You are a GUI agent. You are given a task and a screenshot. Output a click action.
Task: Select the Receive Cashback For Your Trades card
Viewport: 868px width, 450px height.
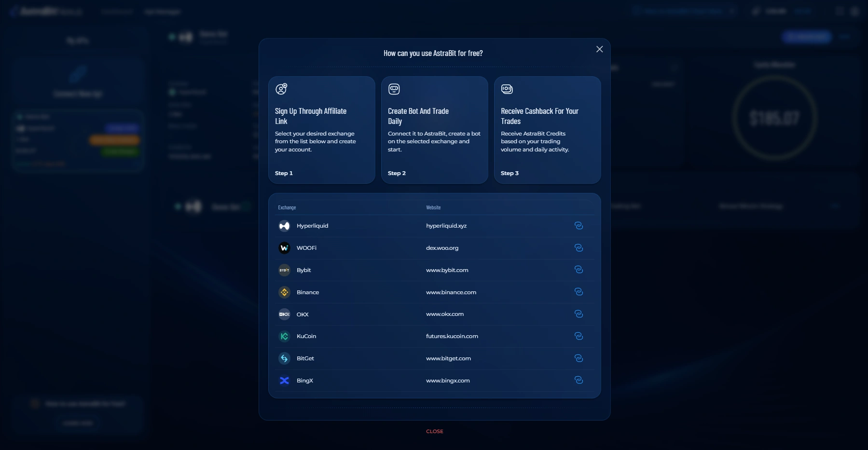tap(548, 130)
